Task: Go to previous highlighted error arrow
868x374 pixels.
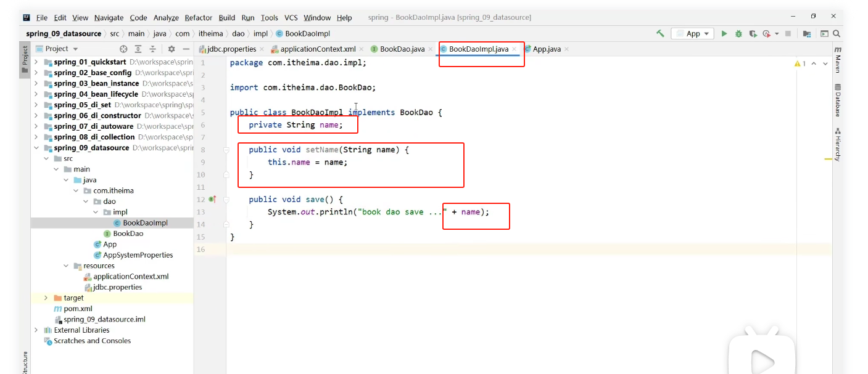Action: pyautogui.click(x=814, y=63)
